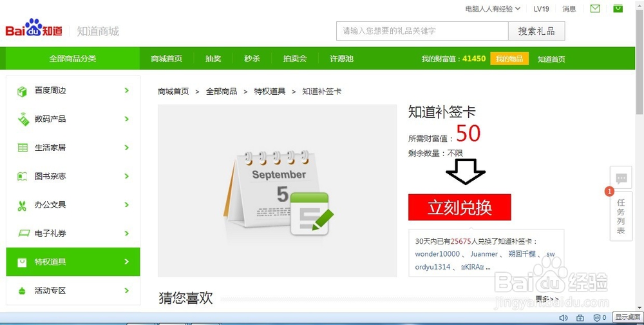The height and width of the screenshot is (325, 644).
Task: Click the calendar product image
Action: (x=277, y=190)
